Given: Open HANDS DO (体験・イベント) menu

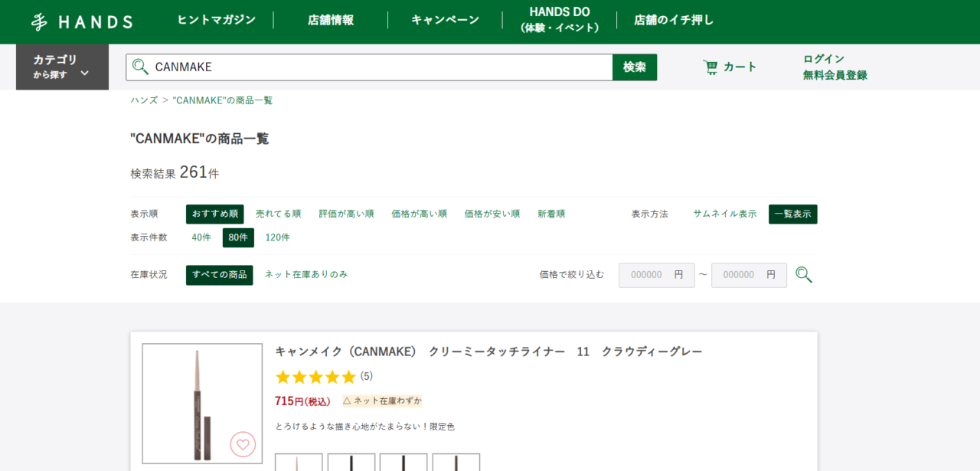Looking at the screenshot, I should click(560, 20).
